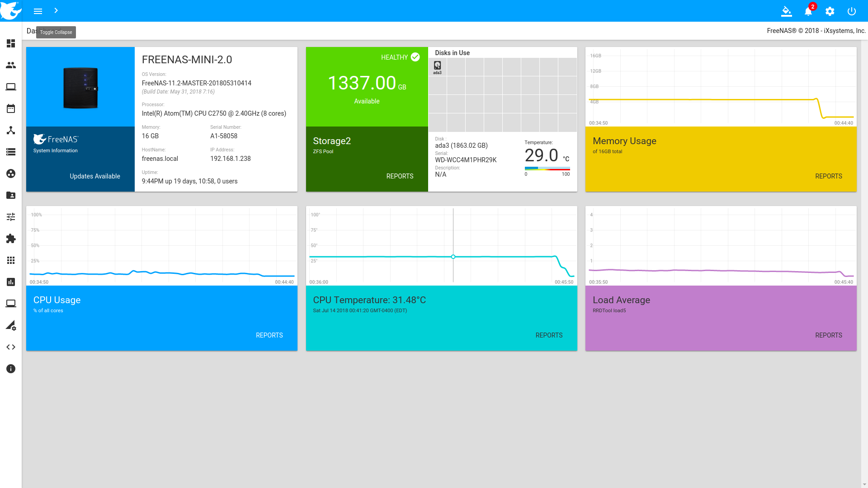Click Updates Available on system card
The image size is (868, 488).
[x=95, y=176]
